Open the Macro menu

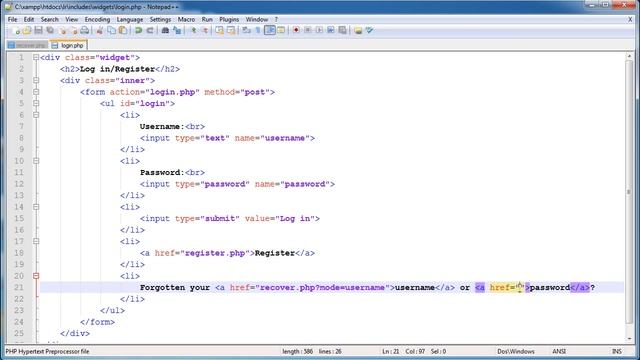tap(186, 19)
